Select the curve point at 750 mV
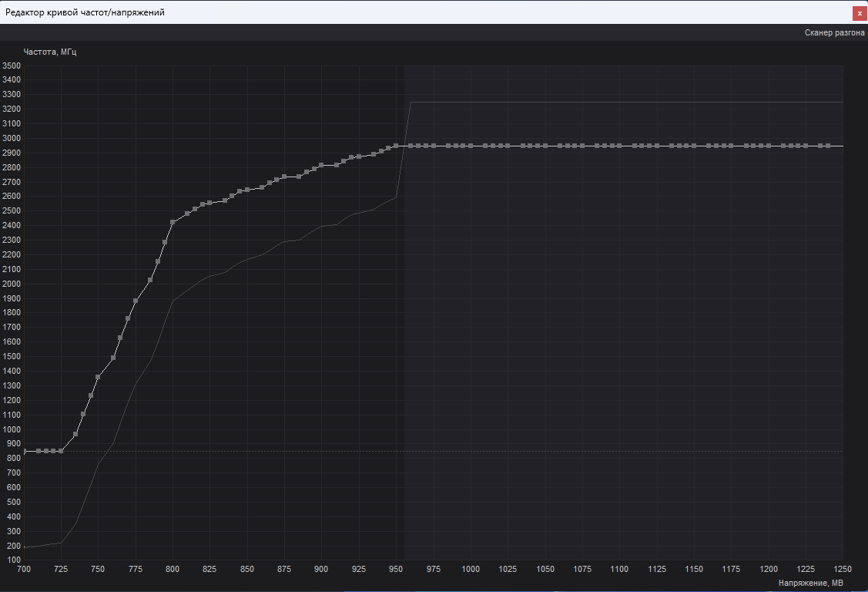The image size is (868, 592). (98, 377)
